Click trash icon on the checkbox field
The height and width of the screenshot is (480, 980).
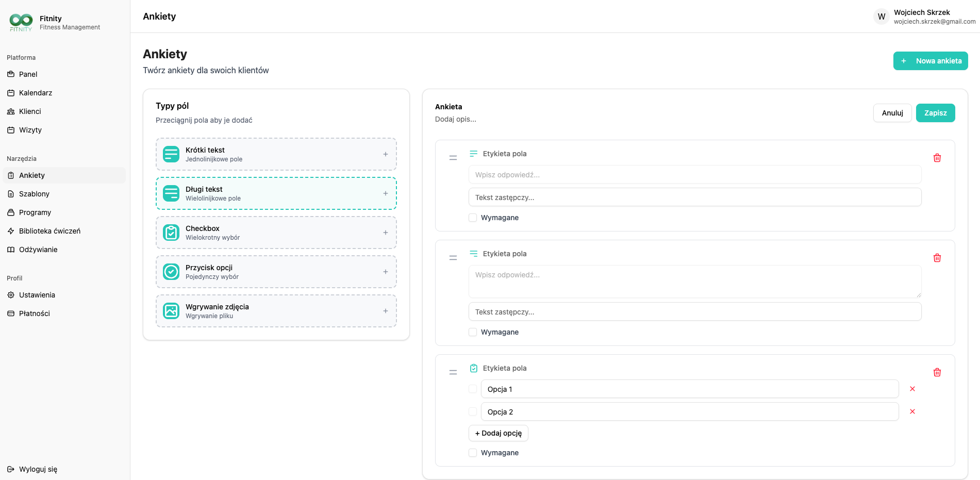937,372
